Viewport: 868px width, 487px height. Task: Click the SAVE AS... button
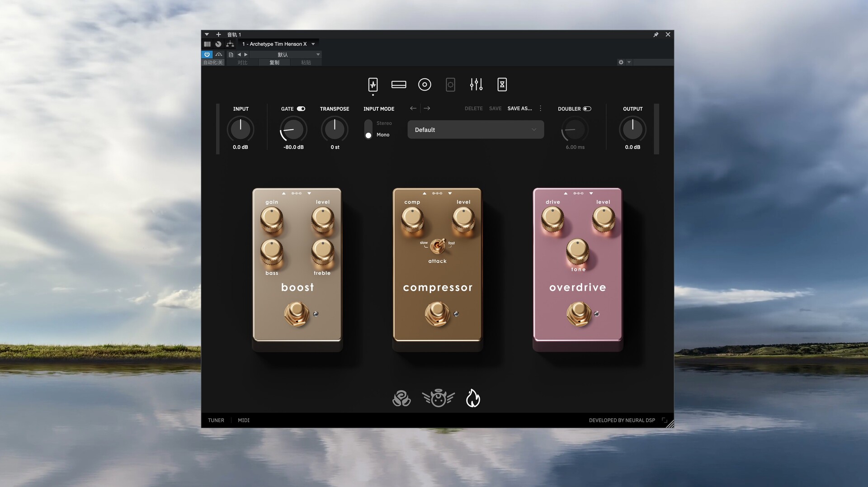519,109
